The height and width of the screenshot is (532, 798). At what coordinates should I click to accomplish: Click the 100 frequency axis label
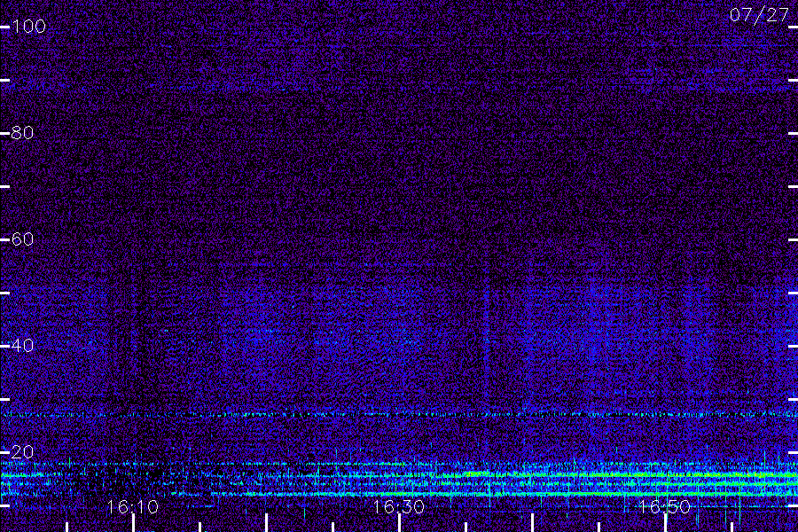(x=28, y=27)
